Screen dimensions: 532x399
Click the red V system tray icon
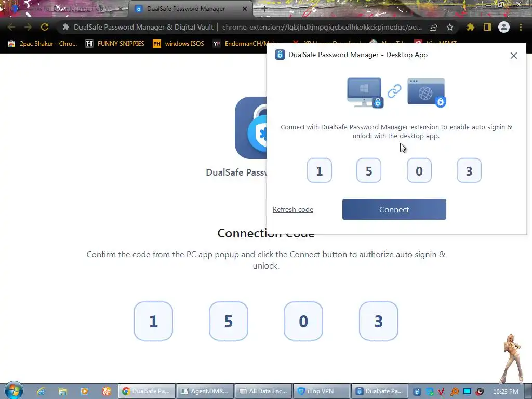pos(442,392)
